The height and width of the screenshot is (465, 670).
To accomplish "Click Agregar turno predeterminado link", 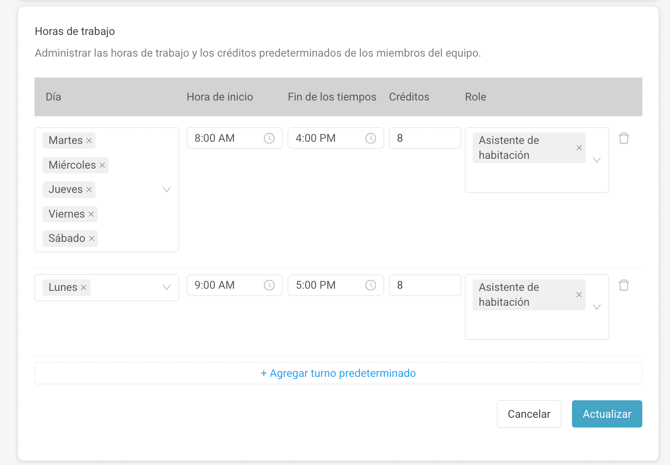I will 338,373.
